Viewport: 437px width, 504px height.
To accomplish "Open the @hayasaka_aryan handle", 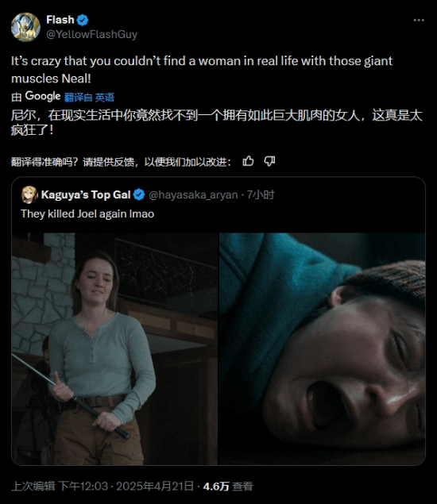I will coord(193,194).
